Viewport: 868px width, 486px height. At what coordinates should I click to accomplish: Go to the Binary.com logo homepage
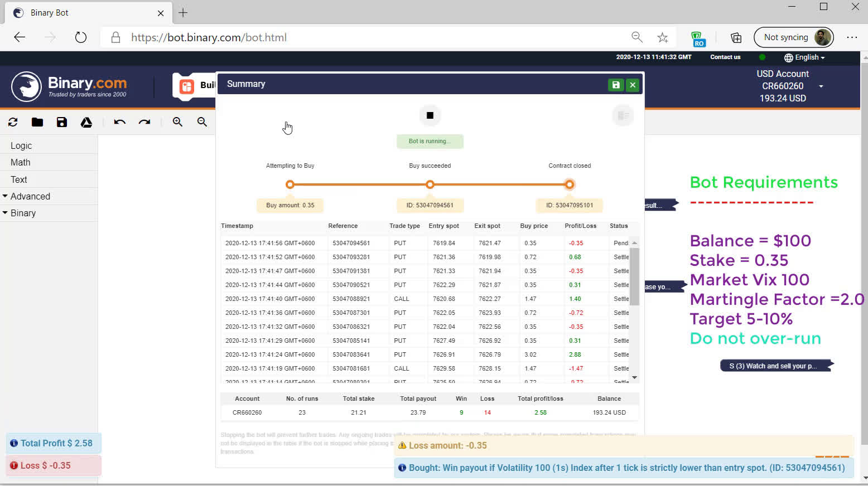click(69, 86)
